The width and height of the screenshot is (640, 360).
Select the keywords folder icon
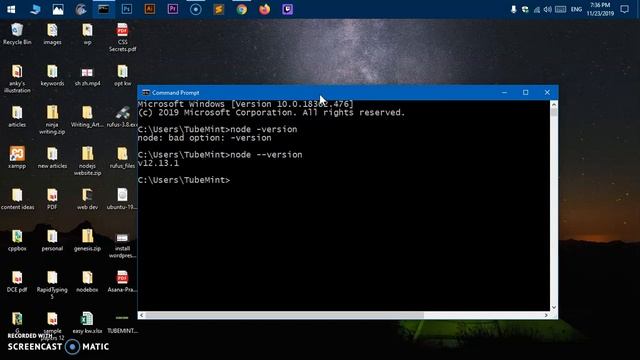point(52,76)
